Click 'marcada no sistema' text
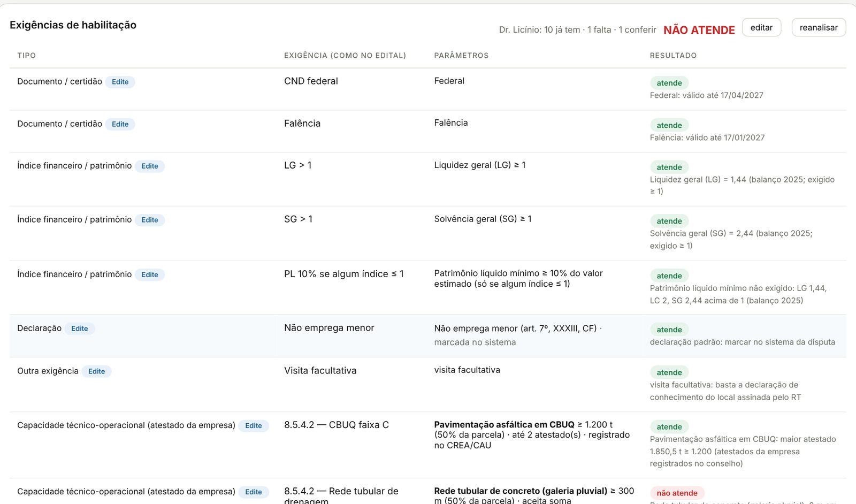856x504 pixels. click(475, 342)
